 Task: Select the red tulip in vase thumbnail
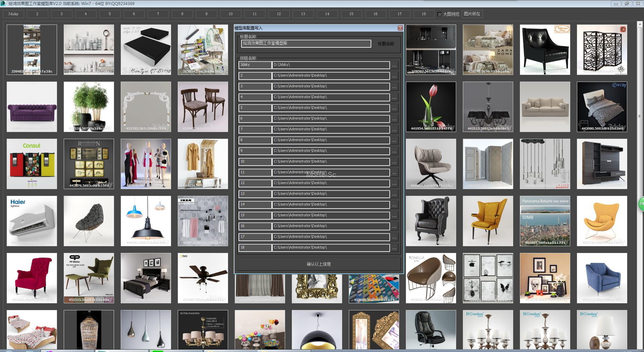point(431,107)
